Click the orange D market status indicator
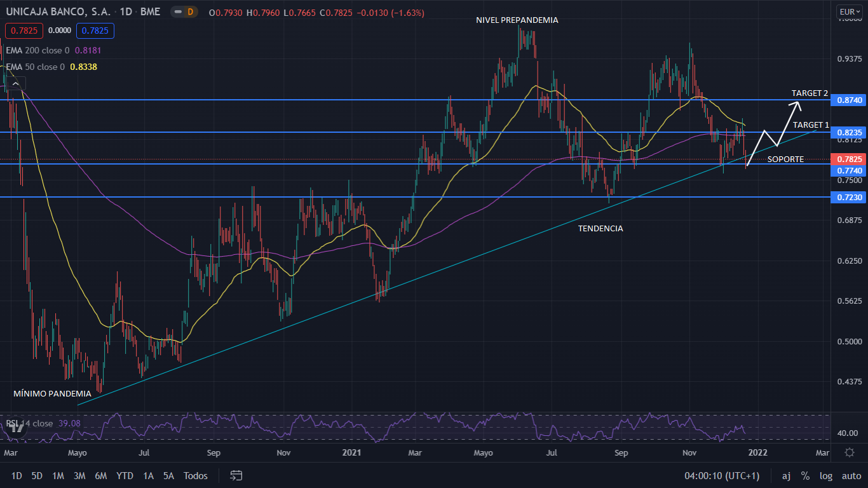This screenshot has height=488, width=868. click(x=189, y=11)
